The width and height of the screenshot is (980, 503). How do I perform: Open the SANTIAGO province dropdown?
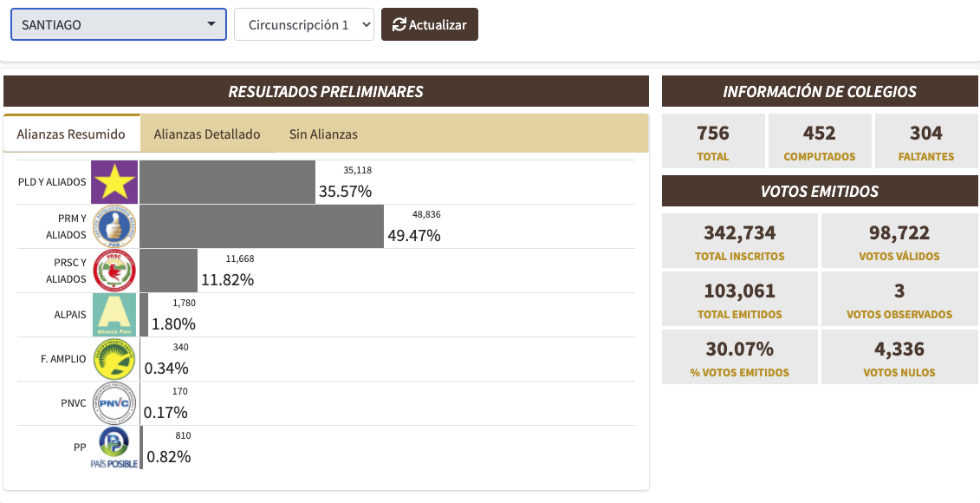(119, 24)
